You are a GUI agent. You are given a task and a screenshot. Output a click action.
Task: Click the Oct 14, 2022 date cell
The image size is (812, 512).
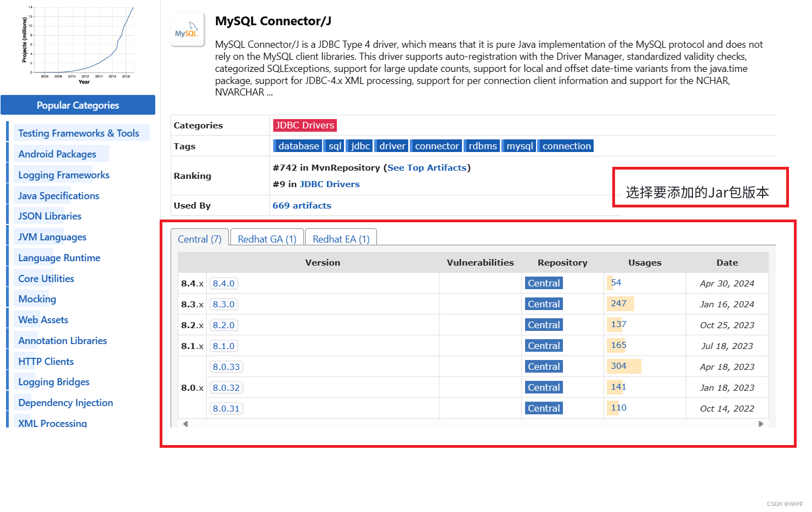pyautogui.click(x=727, y=409)
